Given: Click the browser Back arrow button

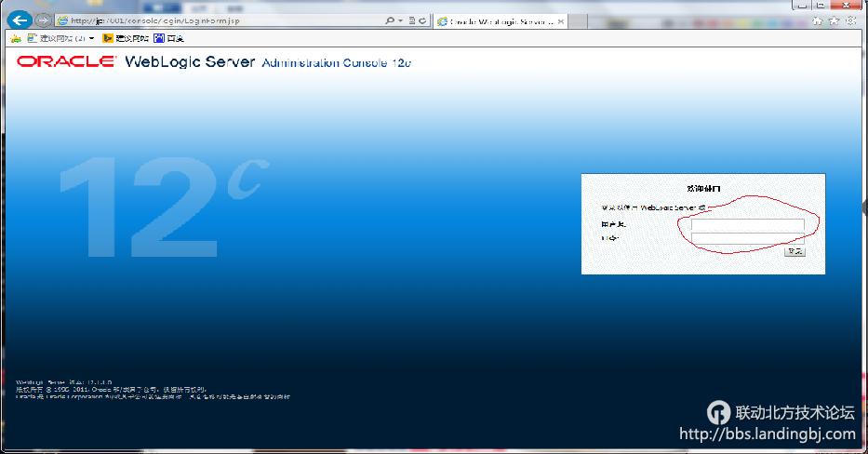Looking at the screenshot, I should tap(20, 20).
